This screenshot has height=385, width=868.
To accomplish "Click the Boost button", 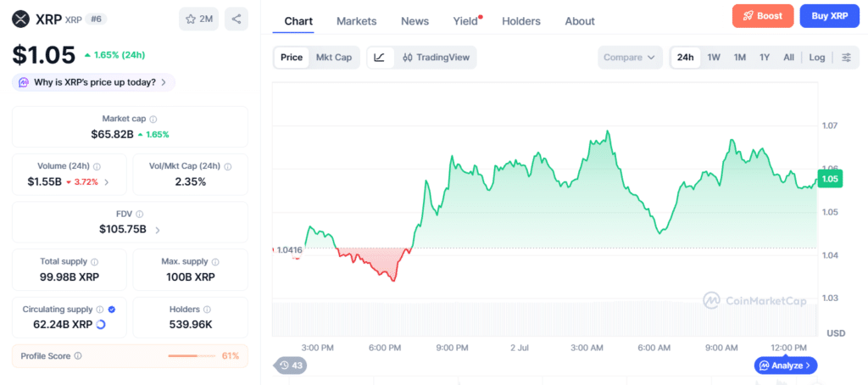I will point(763,16).
